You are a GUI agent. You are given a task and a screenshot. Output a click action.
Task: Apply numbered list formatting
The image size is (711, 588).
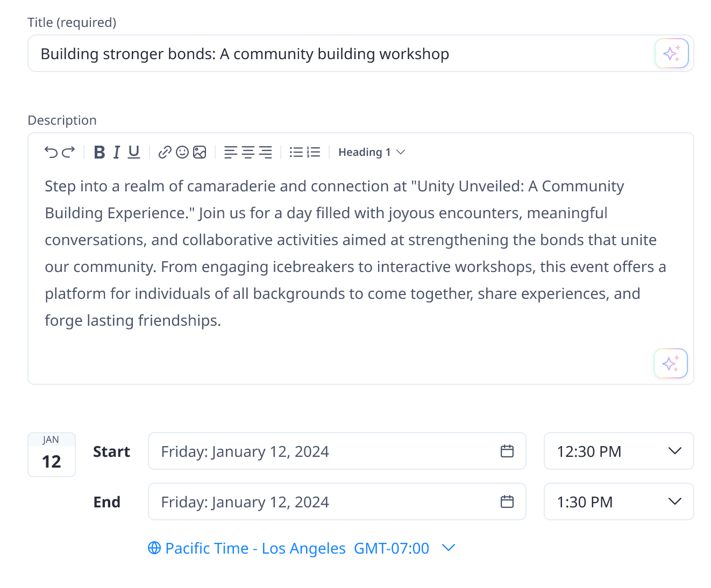[x=314, y=153]
